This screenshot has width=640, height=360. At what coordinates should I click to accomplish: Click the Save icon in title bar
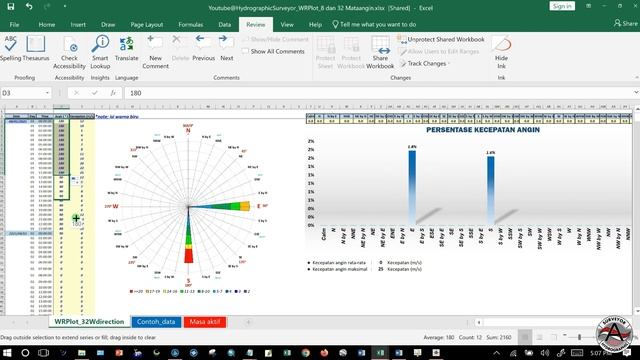[11, 7]
